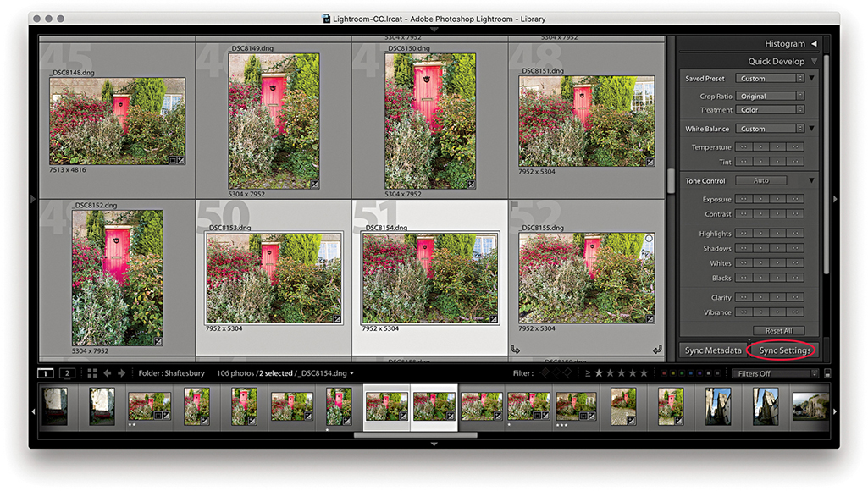Open the Crop Ratio dropdown
The width and height of the screenshot is (868, 491).
(x=769, y=97)
